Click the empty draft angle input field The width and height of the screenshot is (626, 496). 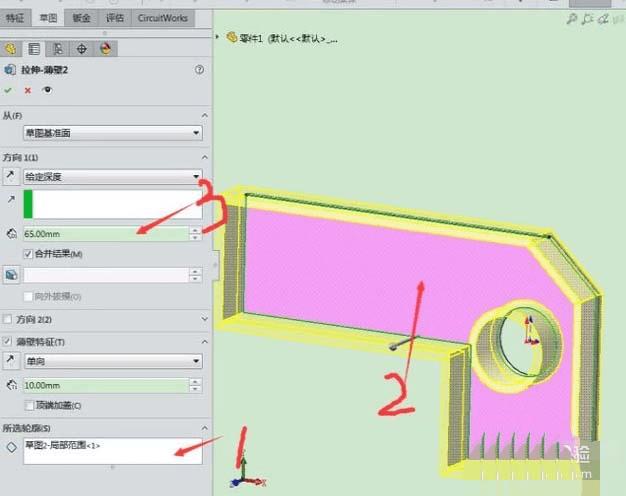(x=106, y=275)
